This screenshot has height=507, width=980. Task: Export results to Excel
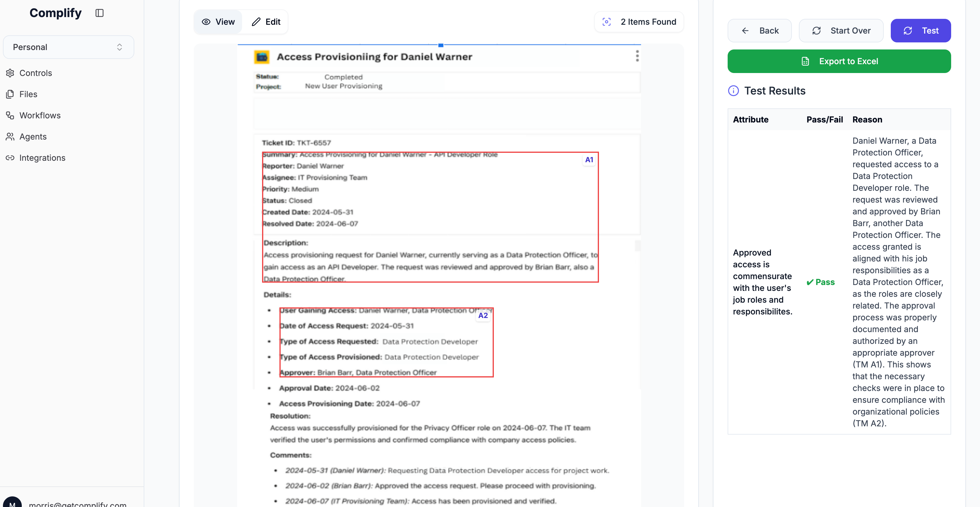coord(839,61)
